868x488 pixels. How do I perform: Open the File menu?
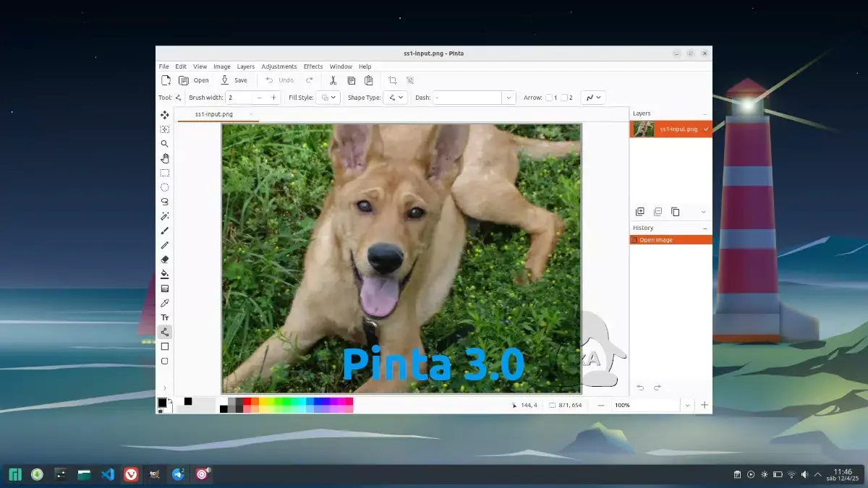(164, 67)
